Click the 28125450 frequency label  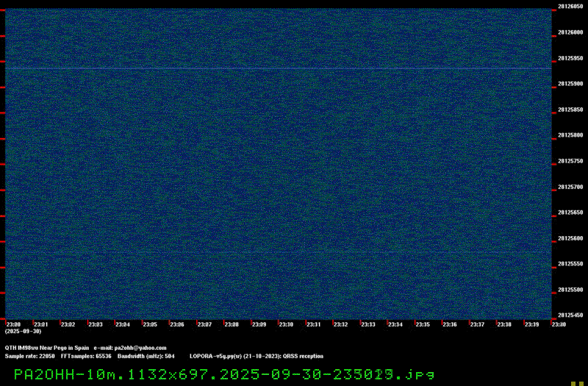point(570,315)
